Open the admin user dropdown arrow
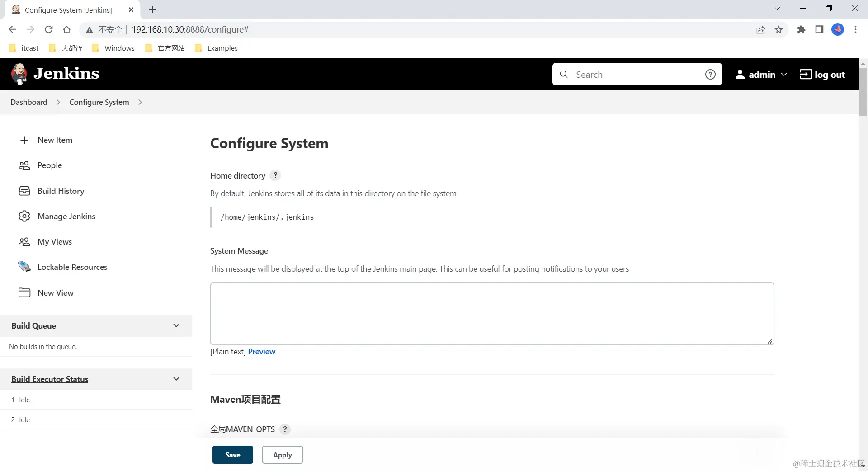 coord(784,75)
